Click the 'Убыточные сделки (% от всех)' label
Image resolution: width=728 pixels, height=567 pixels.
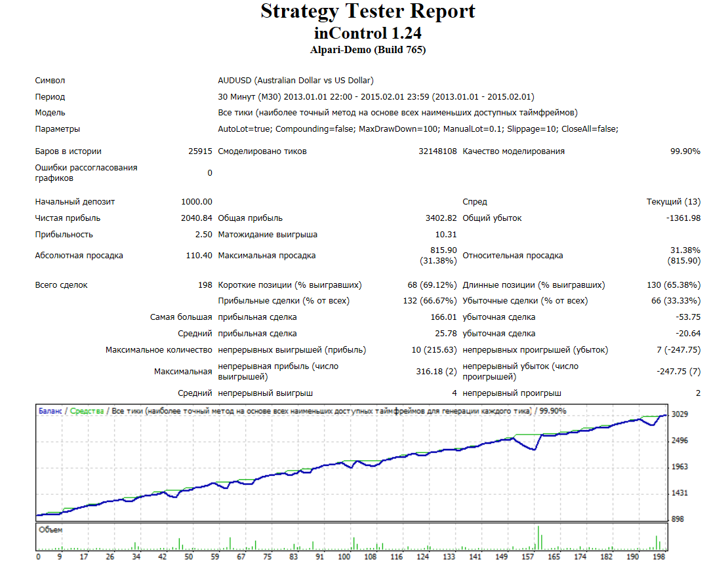click(525, 301)
